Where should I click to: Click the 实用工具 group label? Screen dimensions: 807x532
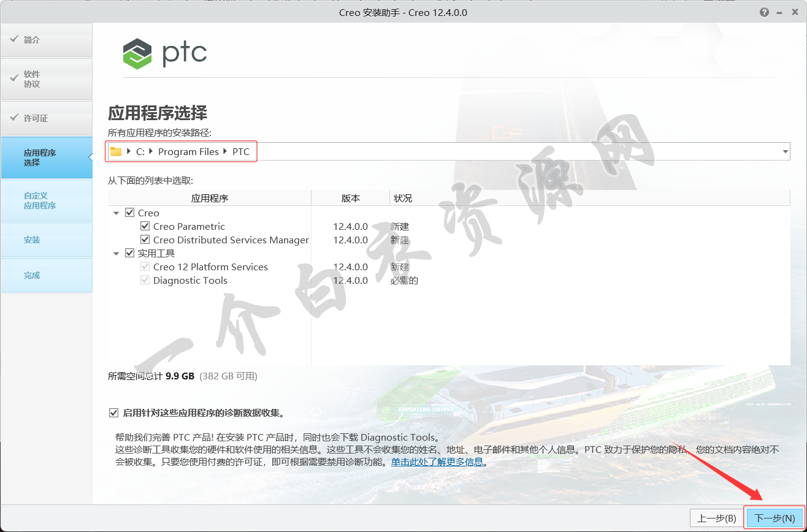click(x=156, y=253)
